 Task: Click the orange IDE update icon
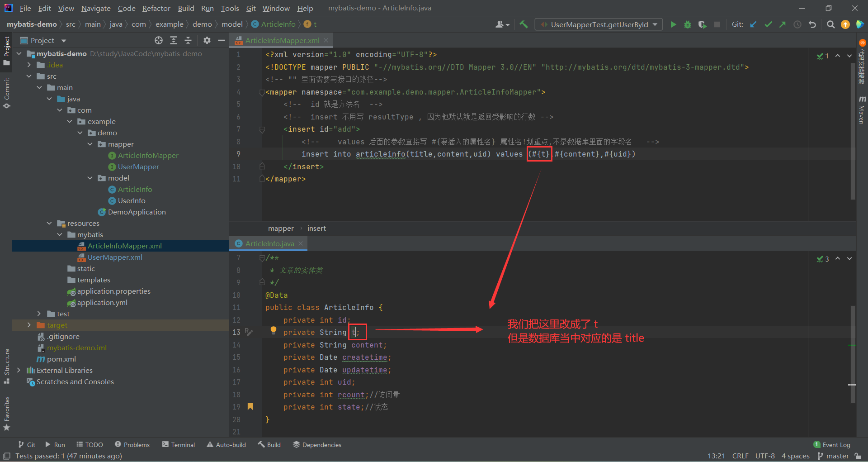[845, 24]
